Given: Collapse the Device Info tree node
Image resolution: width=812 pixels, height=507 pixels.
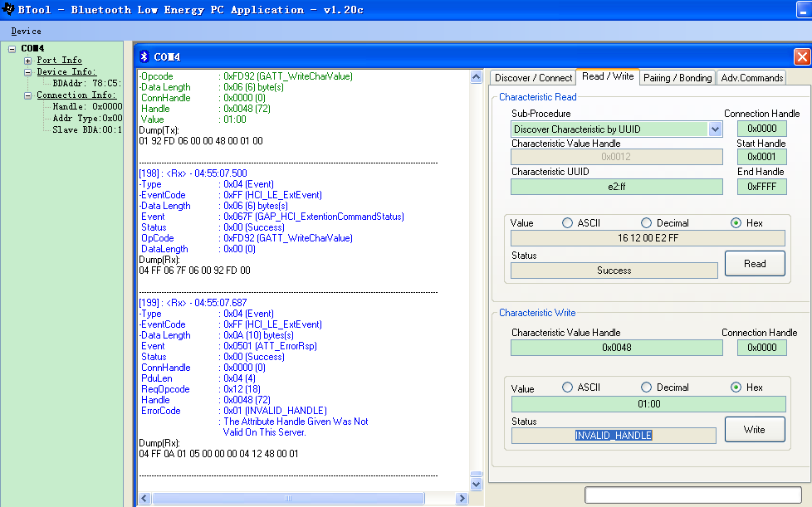Looking at the screenshot, I should (28, 72).
